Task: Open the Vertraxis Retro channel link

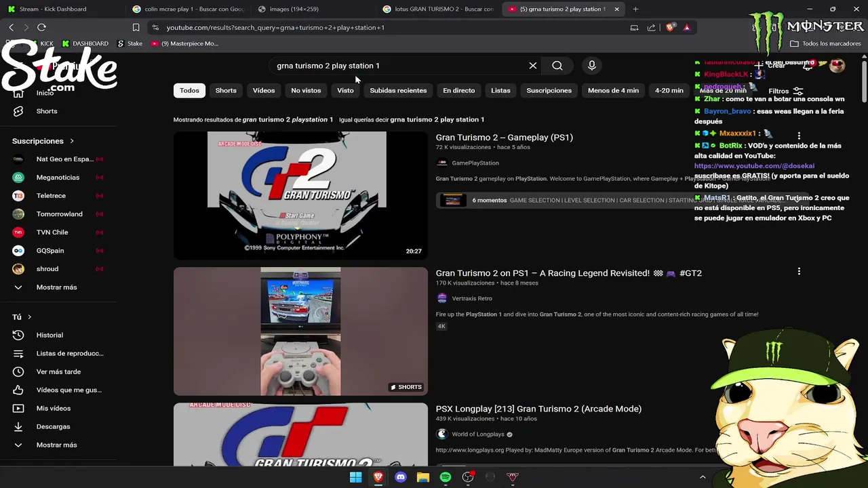Action: click(472, 298)
